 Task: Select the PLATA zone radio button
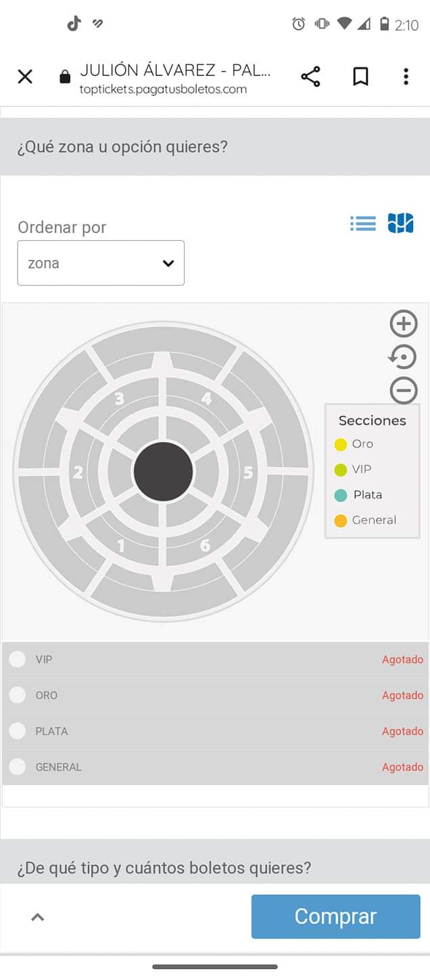pos(18,731)
